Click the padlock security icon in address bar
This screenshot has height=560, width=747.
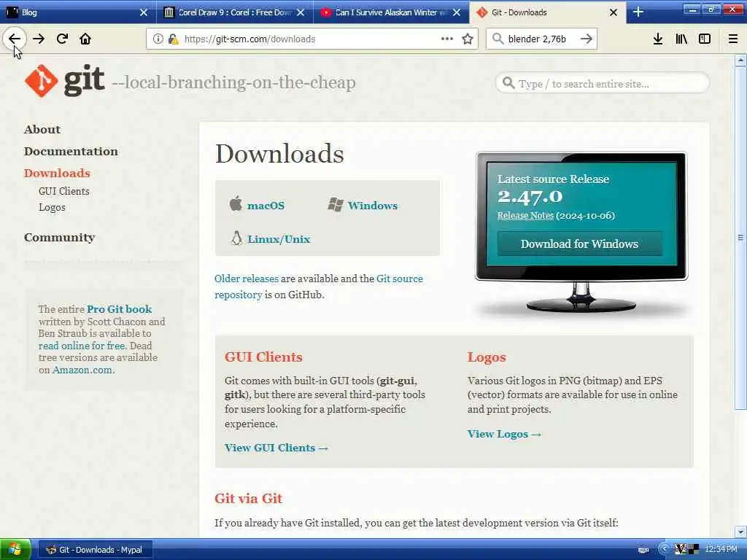click(173, 39)
